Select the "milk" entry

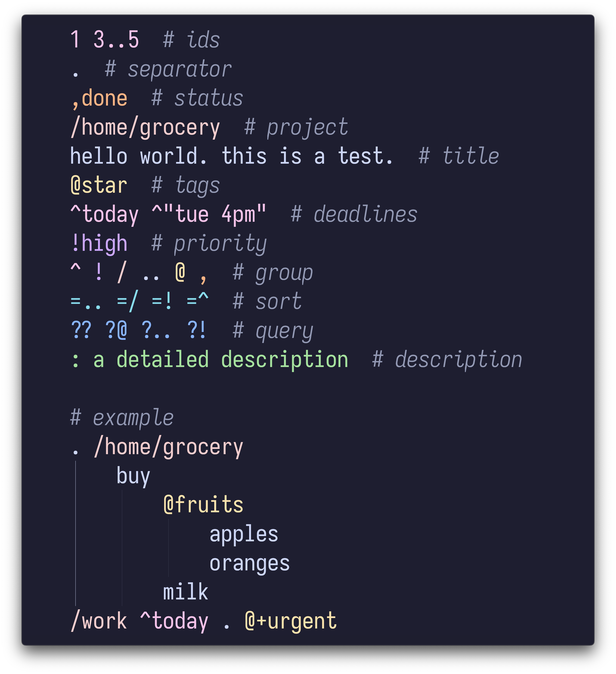(186, 592)
